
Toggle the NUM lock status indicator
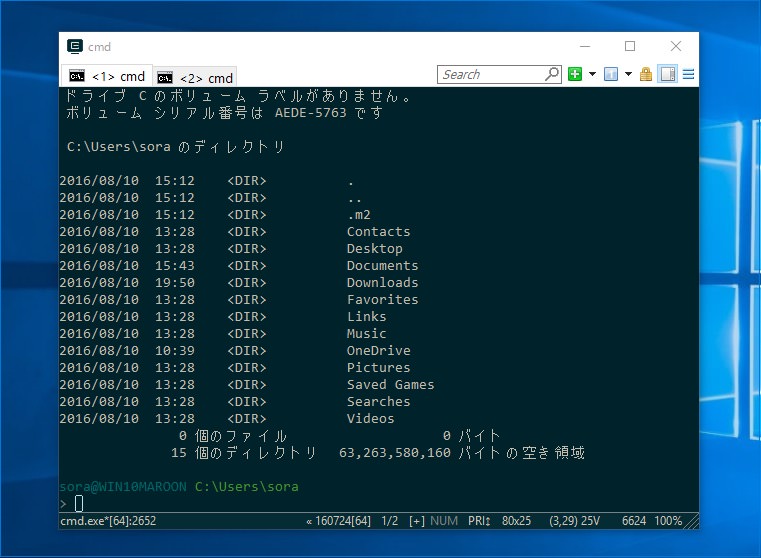[x=444, y=521]
